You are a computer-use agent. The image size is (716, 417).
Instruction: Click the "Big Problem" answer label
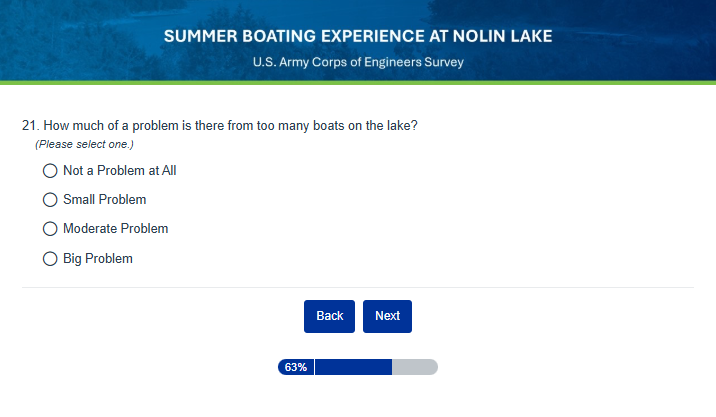coord(97,259)
